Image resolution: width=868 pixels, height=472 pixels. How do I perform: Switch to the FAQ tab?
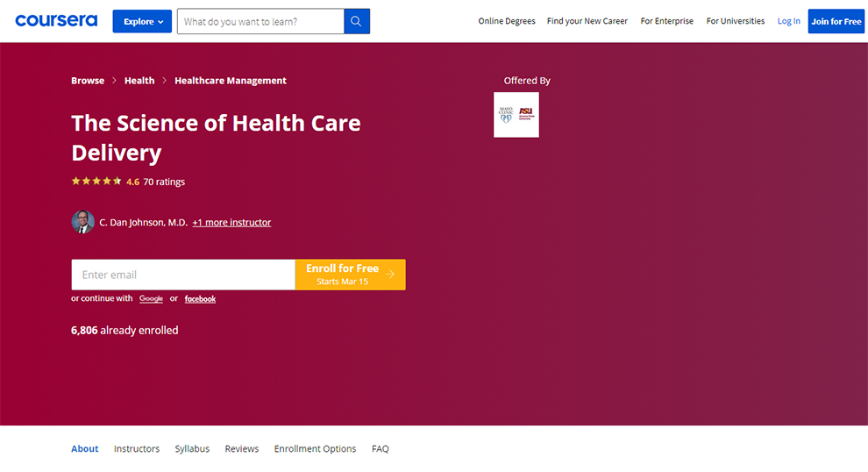point(381,448)
